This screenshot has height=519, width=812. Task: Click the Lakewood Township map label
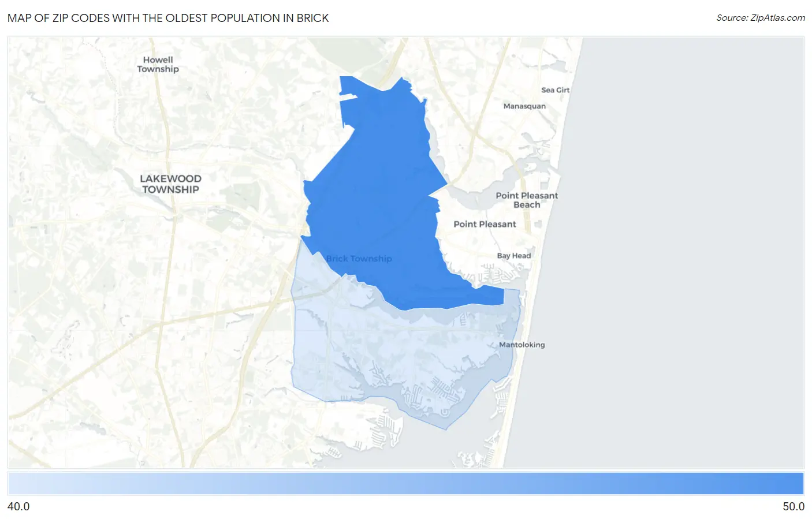[x=170, y=184]
